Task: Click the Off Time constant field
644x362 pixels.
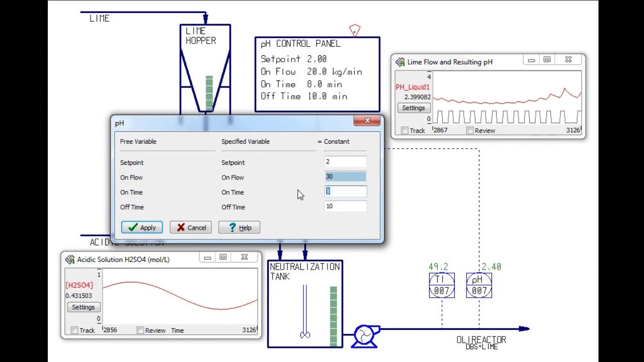Action: pyautogui.click(x=346, y=206)
